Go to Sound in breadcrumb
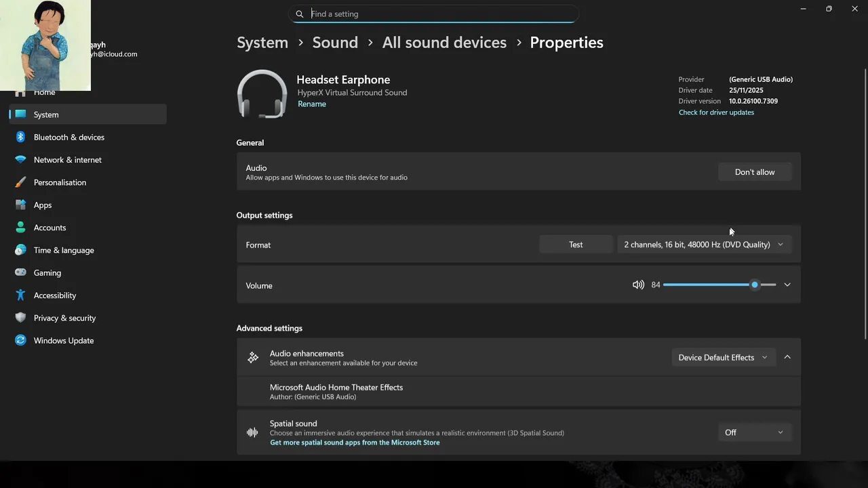Screen dimensions: 868x488 point(335,42)
